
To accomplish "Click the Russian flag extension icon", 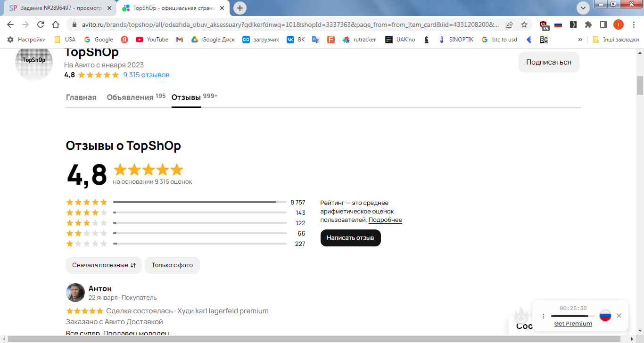I will click(558, 24).
